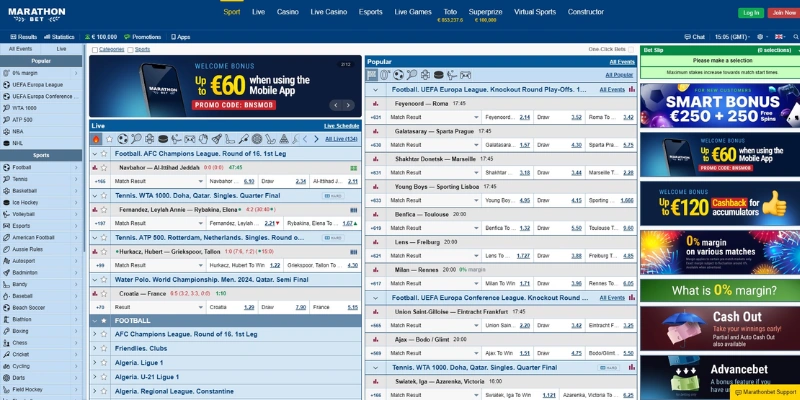Open settings gear in top bar
The image size is (800, 400).
tap(761, 37)
